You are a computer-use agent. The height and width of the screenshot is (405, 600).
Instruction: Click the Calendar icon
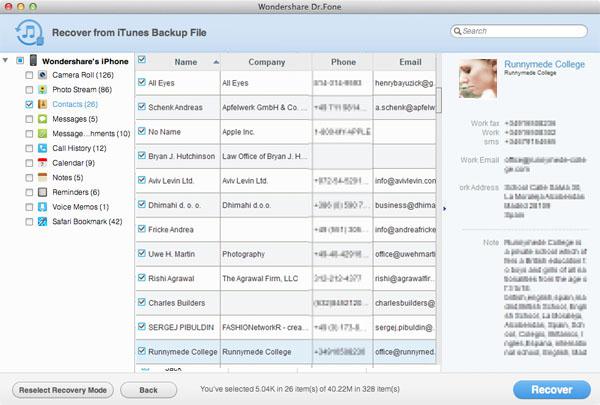click(x=42, y=163)
